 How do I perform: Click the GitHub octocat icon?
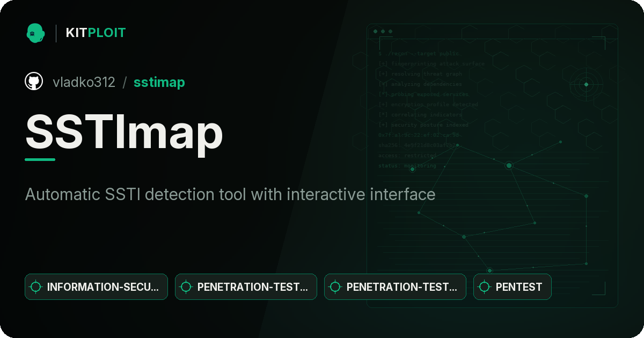34,82
